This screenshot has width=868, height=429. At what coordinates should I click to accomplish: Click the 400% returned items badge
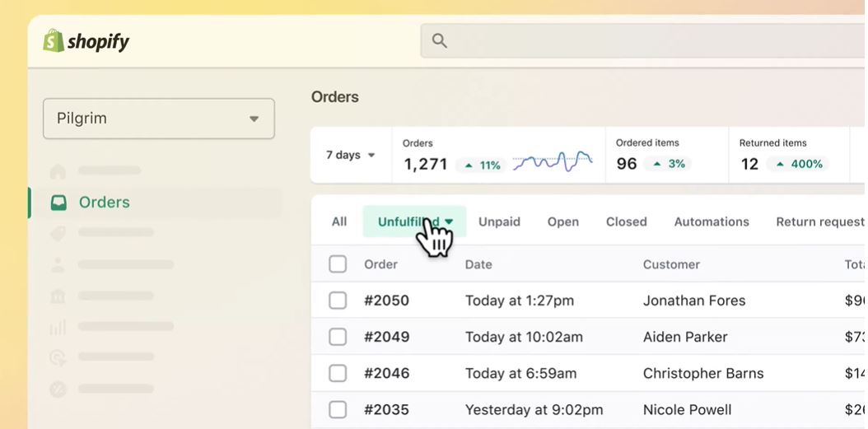pos(798,164)
